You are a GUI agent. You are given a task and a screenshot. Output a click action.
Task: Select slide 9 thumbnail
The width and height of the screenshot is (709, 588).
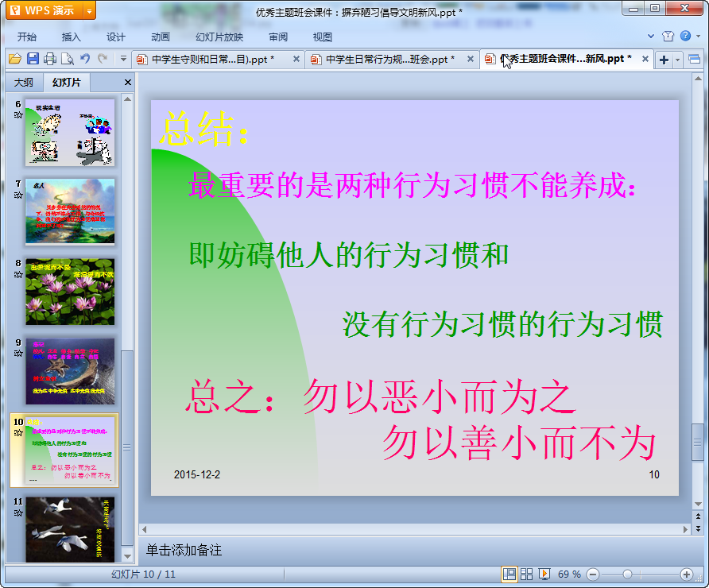click(x=70, y=371)
